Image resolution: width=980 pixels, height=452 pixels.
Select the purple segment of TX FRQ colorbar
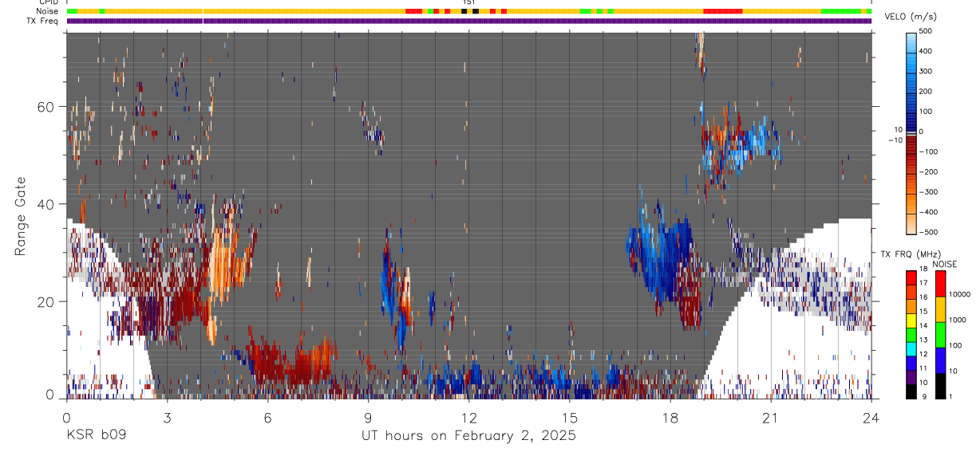point(911,377)
